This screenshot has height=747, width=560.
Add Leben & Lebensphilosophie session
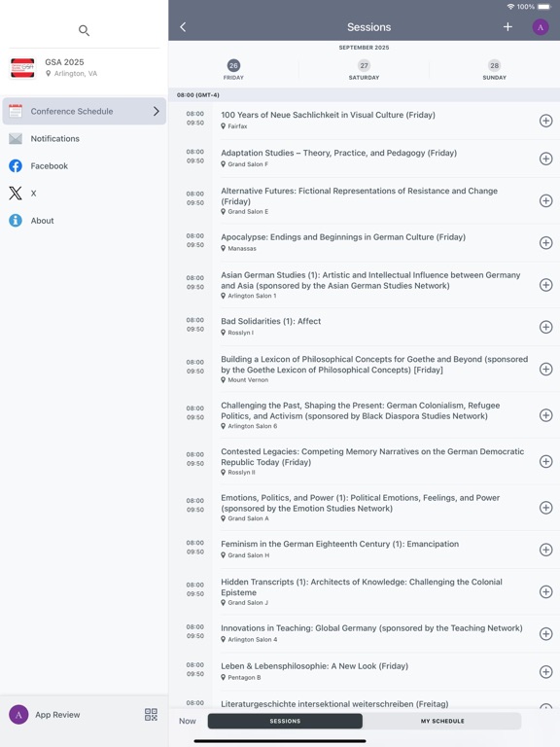[545, 672]
